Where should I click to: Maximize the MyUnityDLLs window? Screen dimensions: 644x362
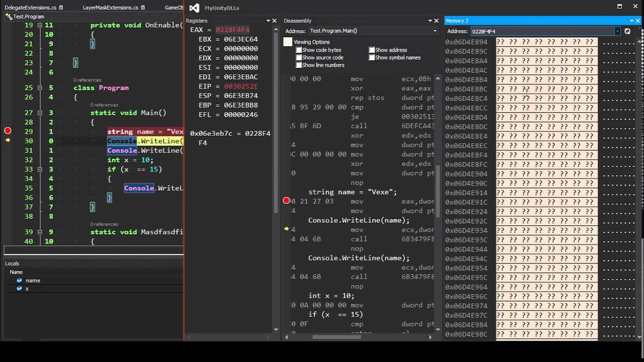click(x=620, y=7)
